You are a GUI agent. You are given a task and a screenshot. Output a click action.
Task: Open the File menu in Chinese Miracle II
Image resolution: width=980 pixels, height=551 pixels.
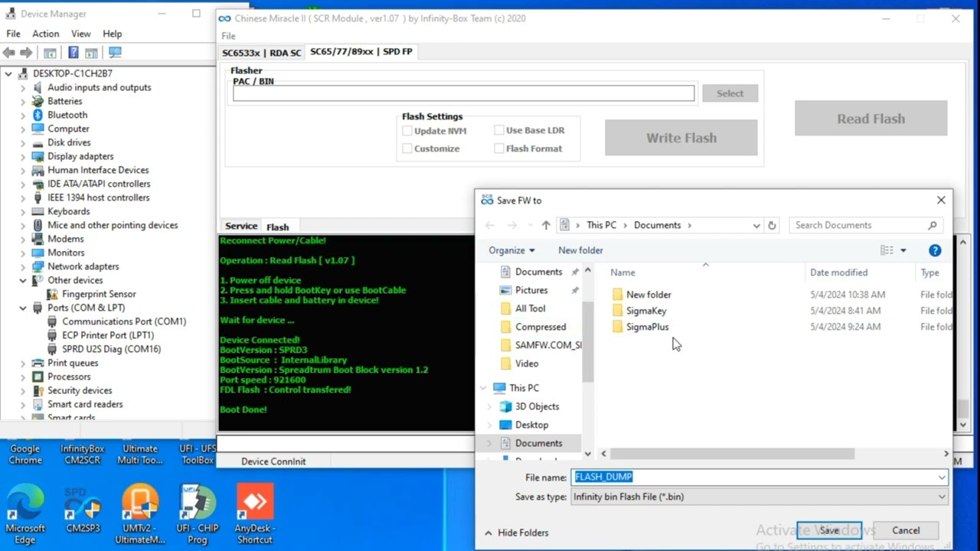coord(228,36)
